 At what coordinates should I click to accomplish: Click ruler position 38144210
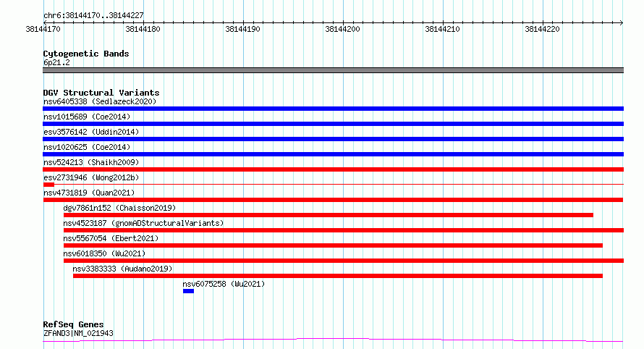442,29
